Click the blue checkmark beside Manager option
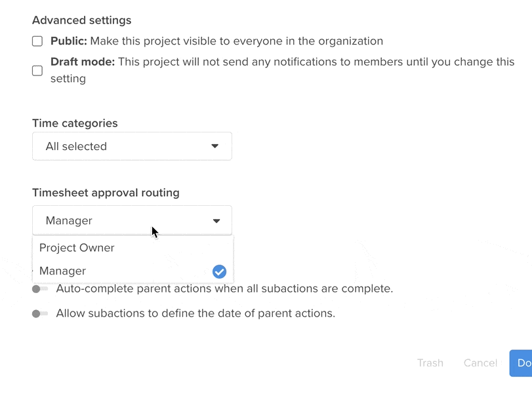The width and height of the screenshot is (532, 396). [x=219, y=271]
